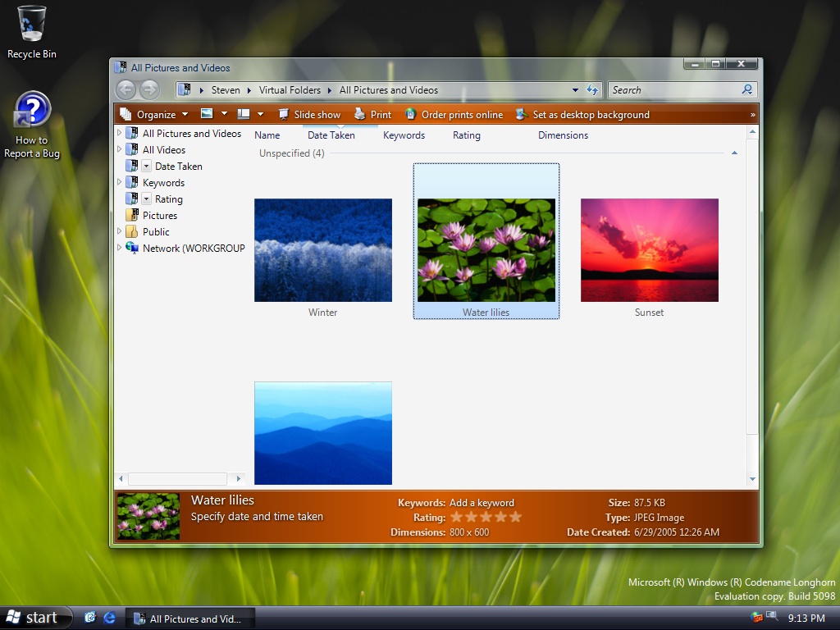Click the Search input box
This screenshot has height=630, width=840.
click(x=673, y=90)
